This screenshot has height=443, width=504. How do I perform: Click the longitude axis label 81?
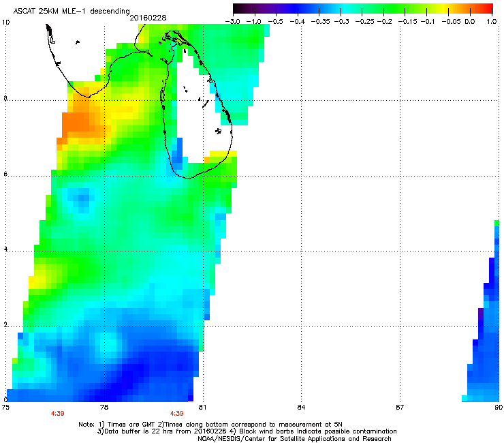tap(202, 408)
